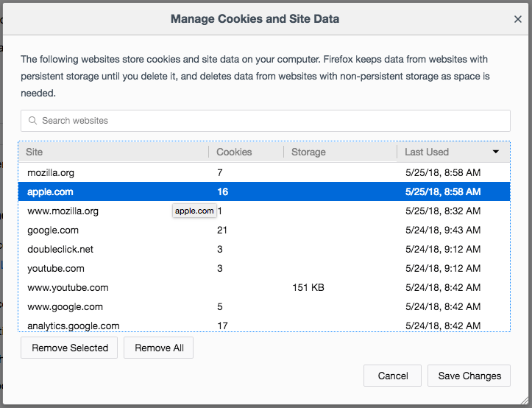Click cookie count 5 for www.google.com

tap(220, 307)
